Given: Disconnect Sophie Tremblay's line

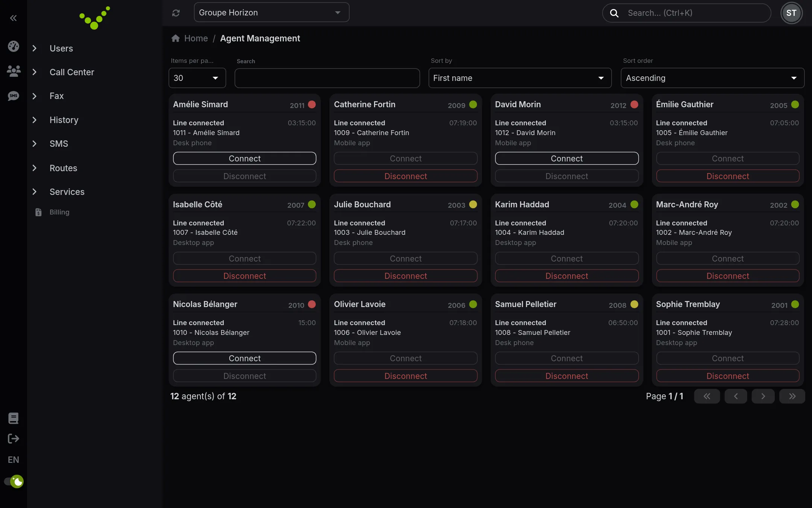Looking at the screenshot, I should click(727, 376).
